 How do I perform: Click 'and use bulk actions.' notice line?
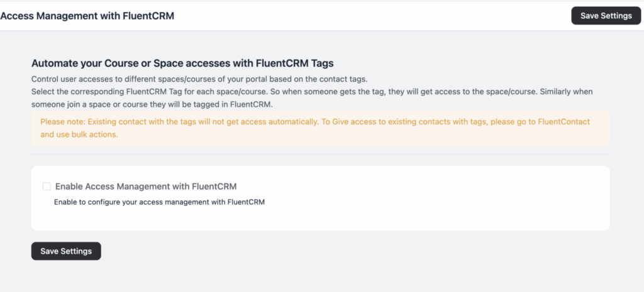(79, 134)
